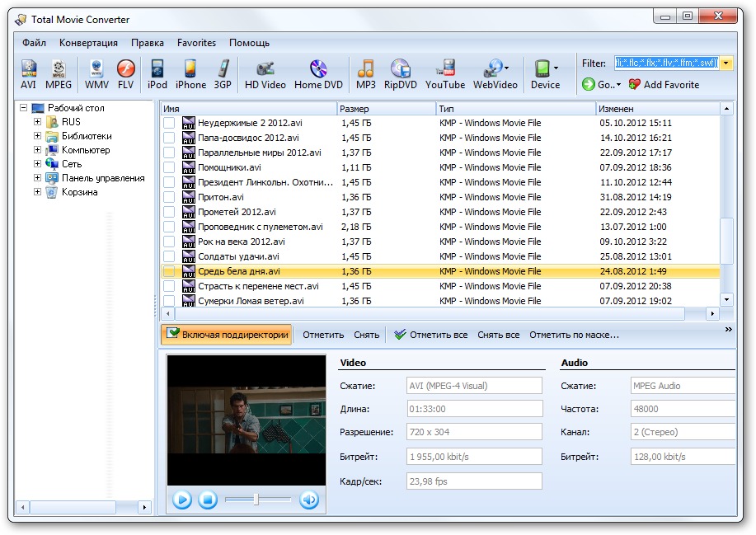The height and width of the screenshot is (535, 756).
Task: Choose MP3 audio conversion icon
Action: click(x=365, y=73)
